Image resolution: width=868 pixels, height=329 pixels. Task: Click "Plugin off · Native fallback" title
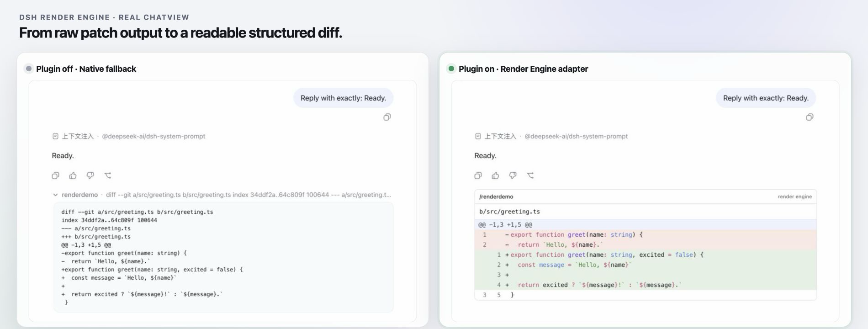click(86, 69)
